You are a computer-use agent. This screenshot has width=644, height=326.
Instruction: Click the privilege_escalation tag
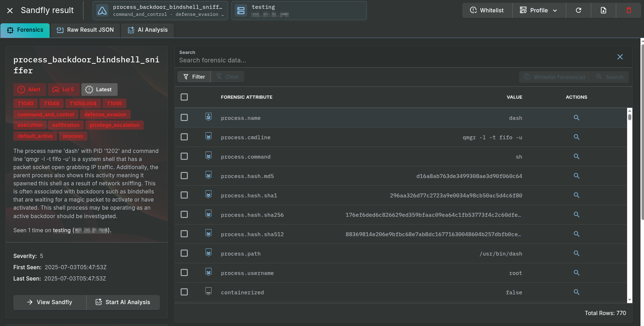point(114,125)
